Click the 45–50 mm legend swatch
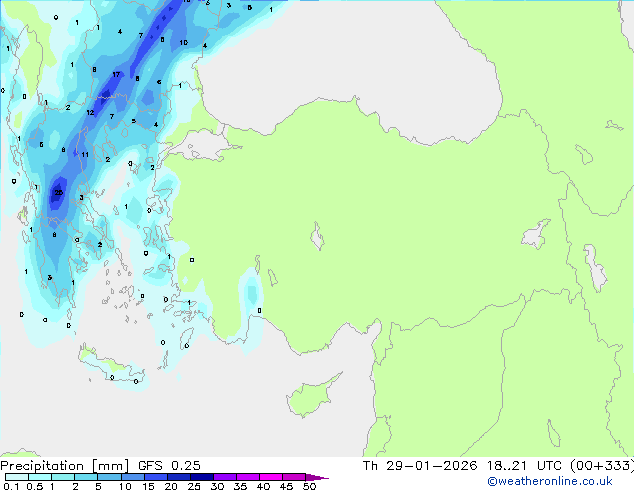The height and width of the screenshot is (490, 634). click(294, 477)
